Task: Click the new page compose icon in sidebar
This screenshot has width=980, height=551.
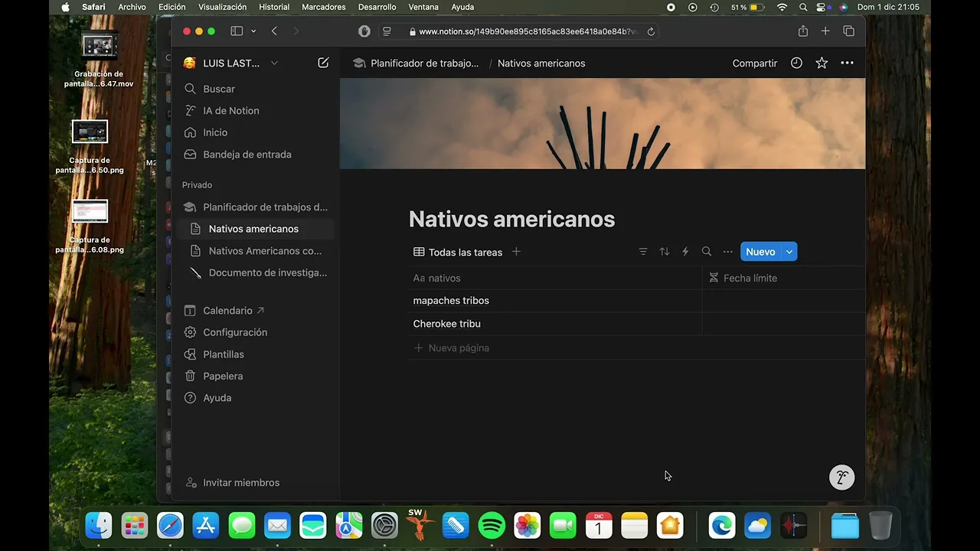Action: (x=323, y=63)
